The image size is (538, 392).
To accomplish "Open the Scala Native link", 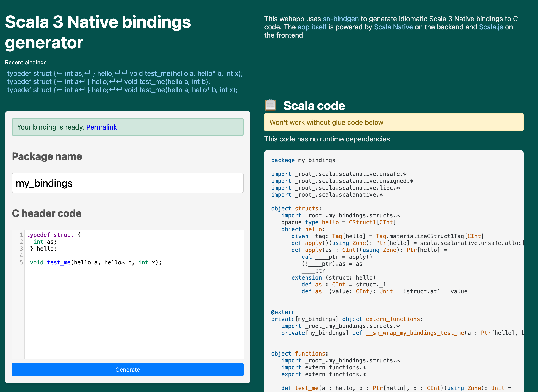I will [394, 27].
